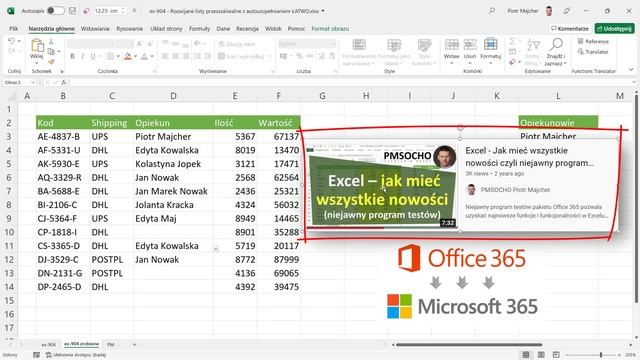
Task: Collapse the ribbon with the chevron
Action: [x=631, y=70]
